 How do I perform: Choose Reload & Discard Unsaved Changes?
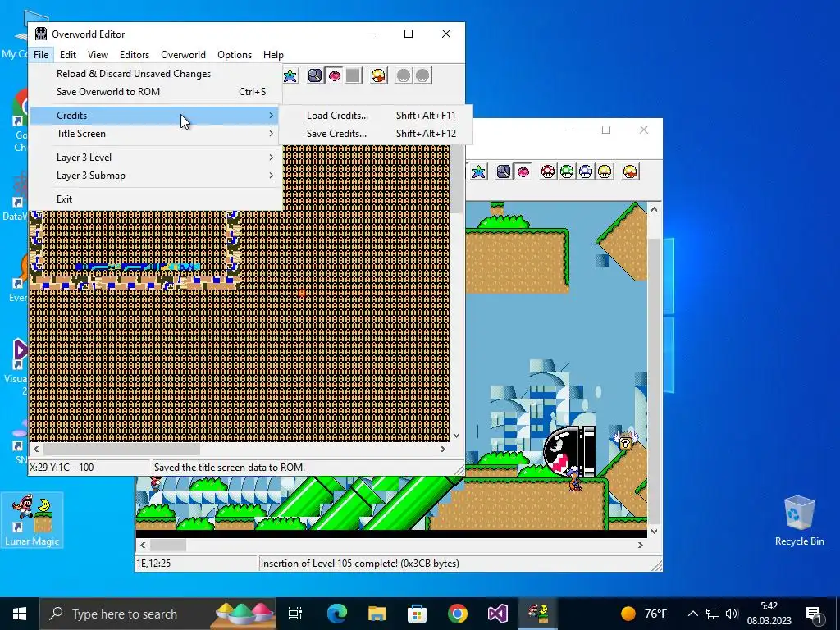155,74
